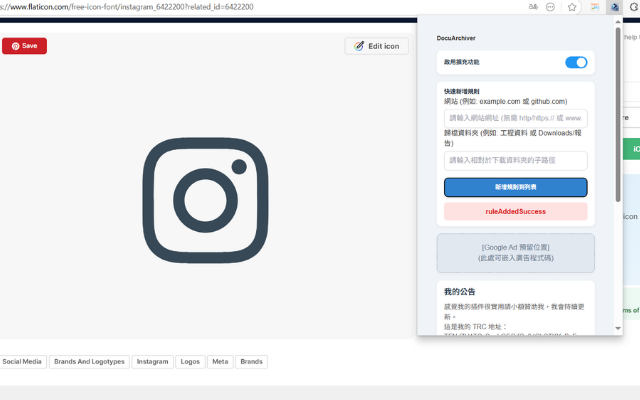Open the Edit icon editor
Viewport: 640px width, 400px height.
(x=376, y=46)
